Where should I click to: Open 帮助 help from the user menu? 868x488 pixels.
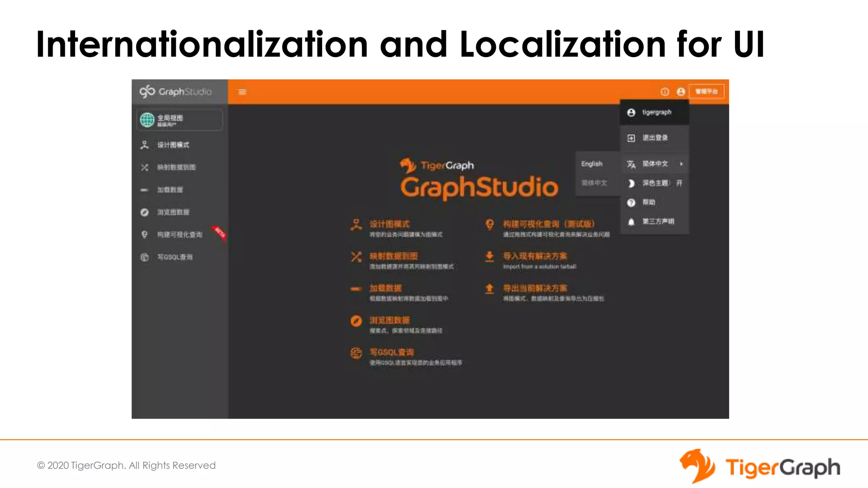[654, 202]
